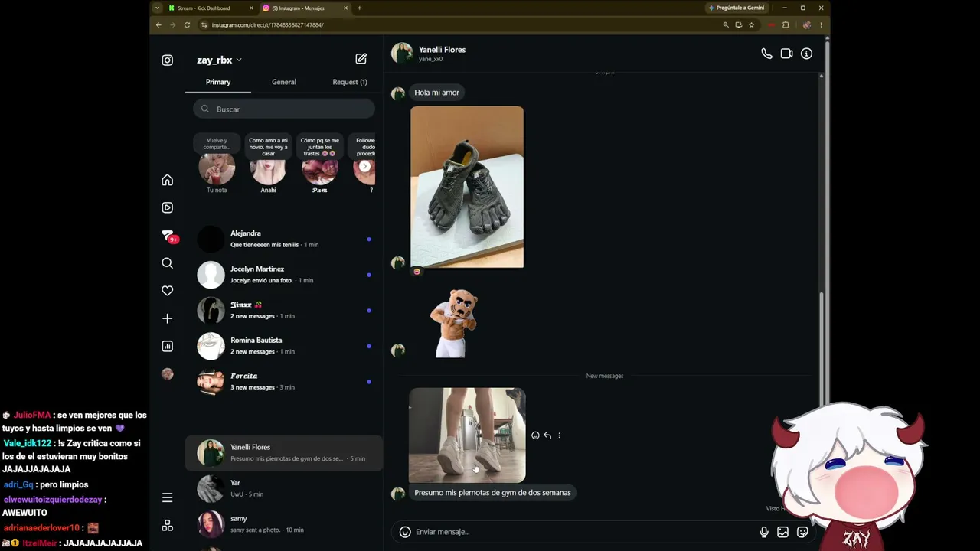Click the Buscar search field
The image size is (980, 551).
284,109
